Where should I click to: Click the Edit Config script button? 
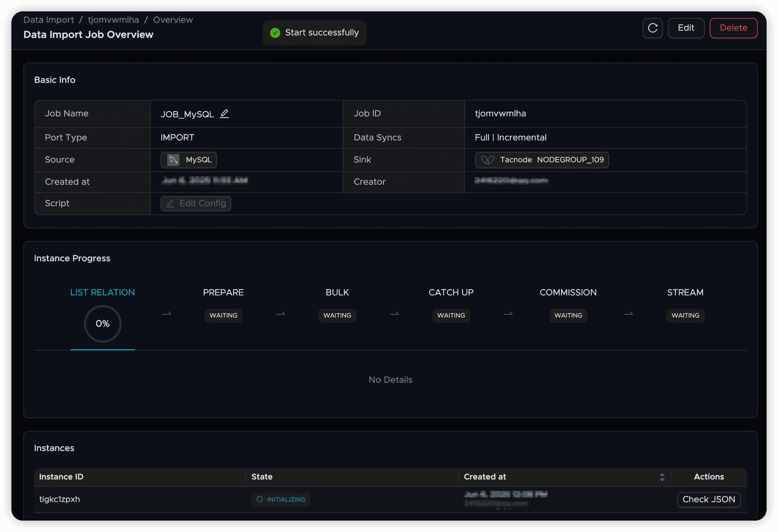196,204
